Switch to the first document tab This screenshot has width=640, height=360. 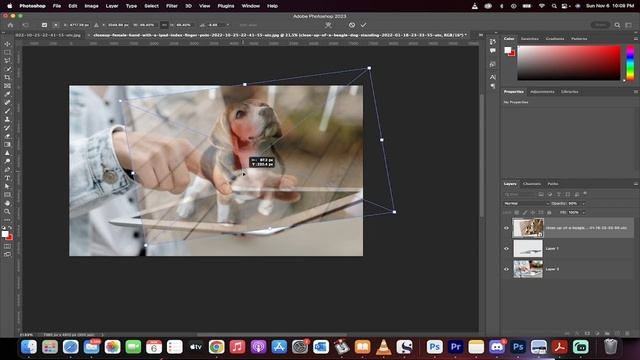[x=48, y=35]
